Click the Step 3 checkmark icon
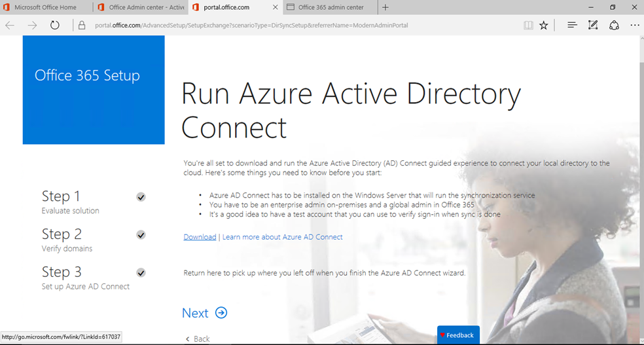644x345 pixels. pos(141,273)
